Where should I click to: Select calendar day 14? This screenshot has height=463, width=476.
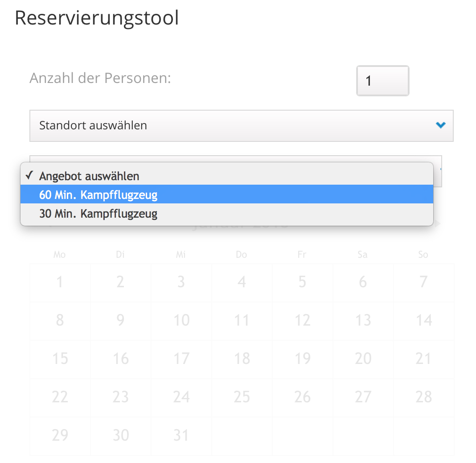pos(424,321)
